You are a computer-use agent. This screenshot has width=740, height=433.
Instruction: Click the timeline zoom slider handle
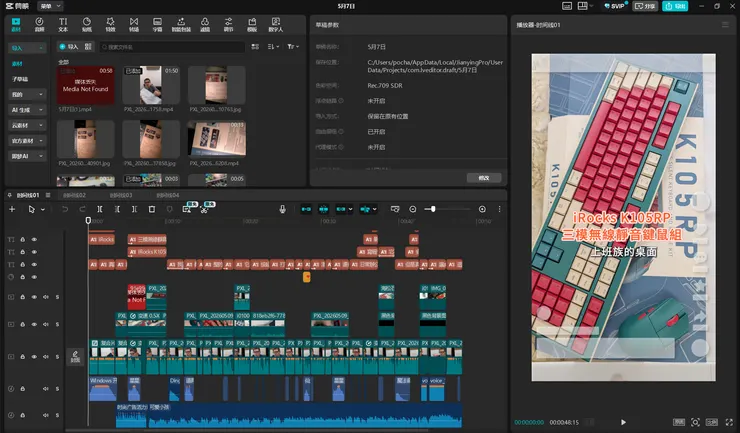[x=433, y=209]
